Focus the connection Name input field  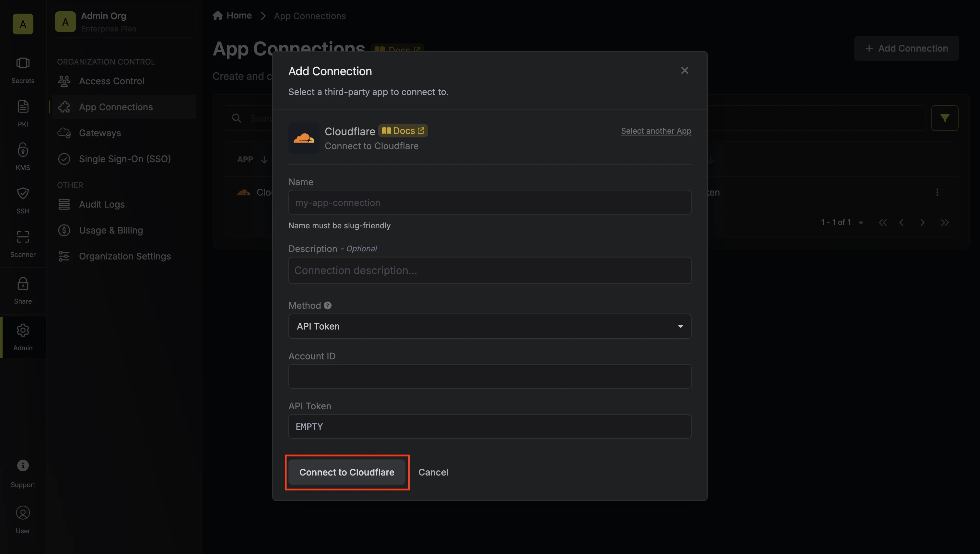click(490, 202)
